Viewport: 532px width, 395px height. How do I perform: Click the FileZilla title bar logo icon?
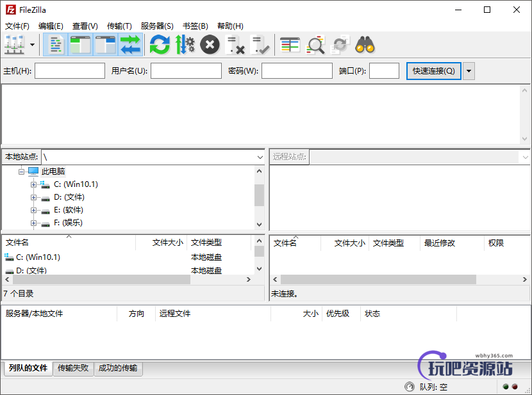tap(10, 10)
